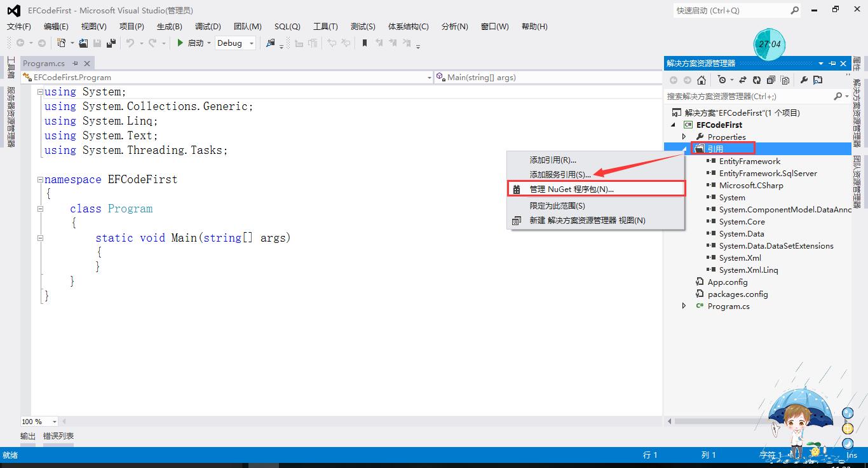Open the arrow dropdown beside 启动 button
The width and height of the screenshot is (868, 468).
pos(208,43)
